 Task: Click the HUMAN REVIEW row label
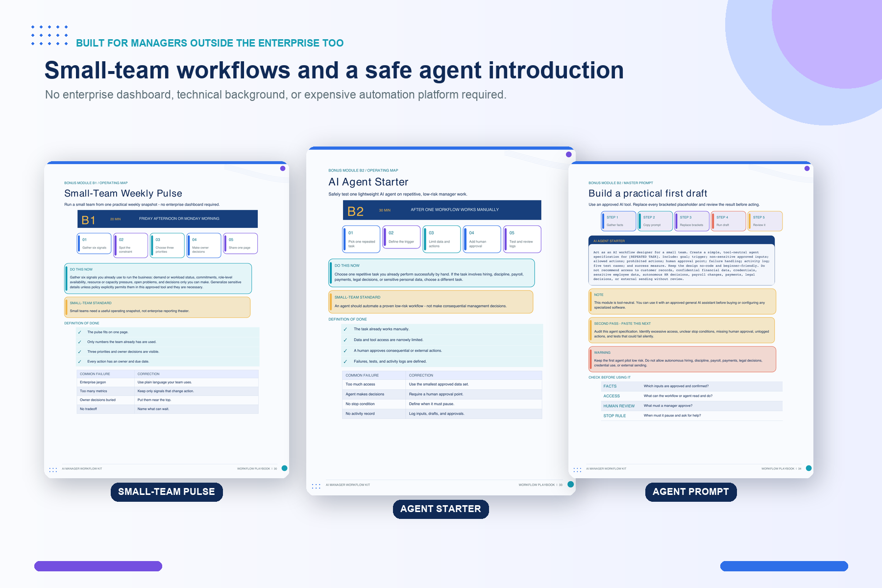(619, 406)
